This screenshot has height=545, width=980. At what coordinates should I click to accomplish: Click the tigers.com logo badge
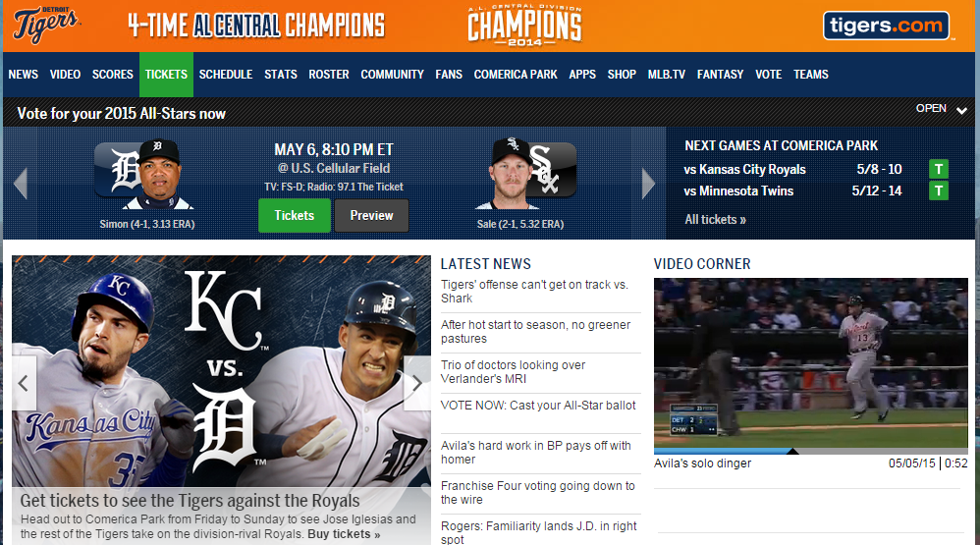coord(887,26)
